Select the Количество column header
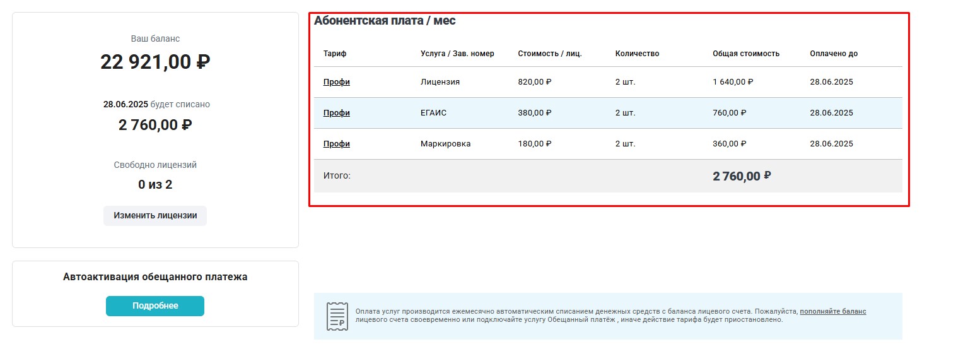 (637, 54)
